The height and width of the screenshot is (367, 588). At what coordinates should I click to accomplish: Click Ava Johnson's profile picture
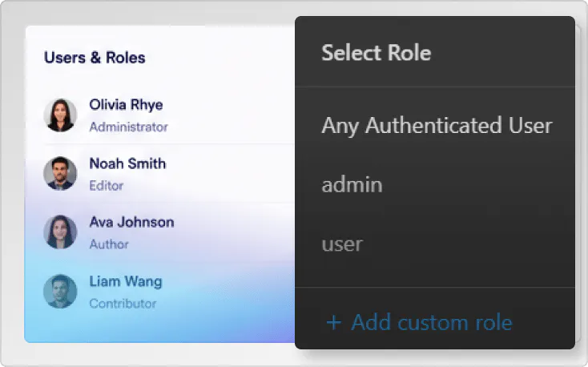pos(60,232)
